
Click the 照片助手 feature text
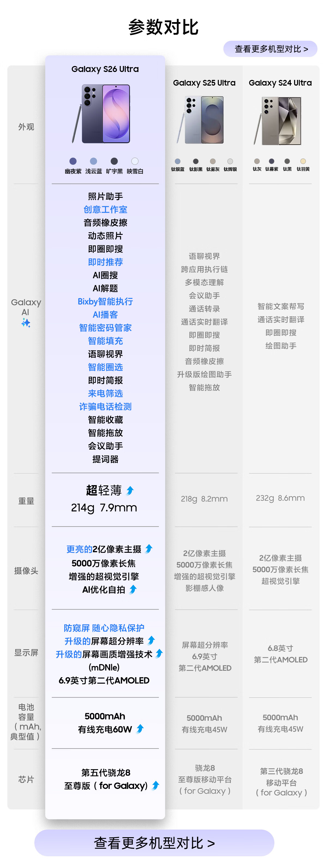(x=105, y=196)
